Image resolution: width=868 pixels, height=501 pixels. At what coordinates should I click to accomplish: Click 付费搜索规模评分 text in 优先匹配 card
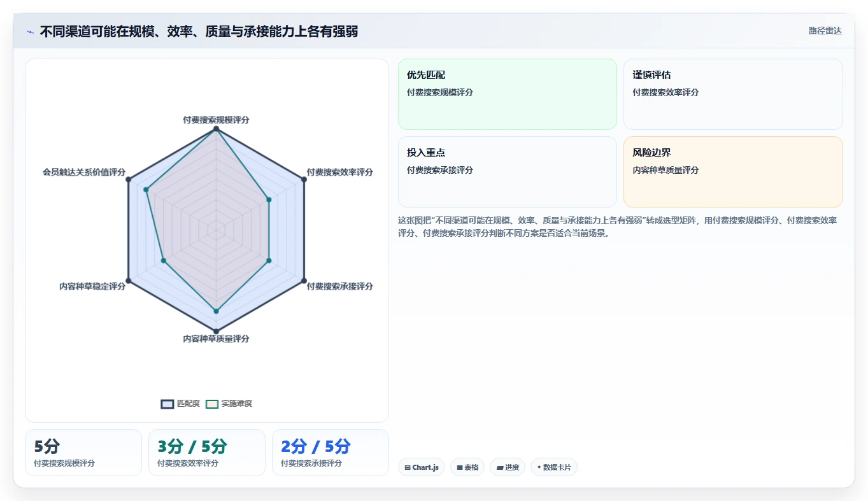[440, 92]
